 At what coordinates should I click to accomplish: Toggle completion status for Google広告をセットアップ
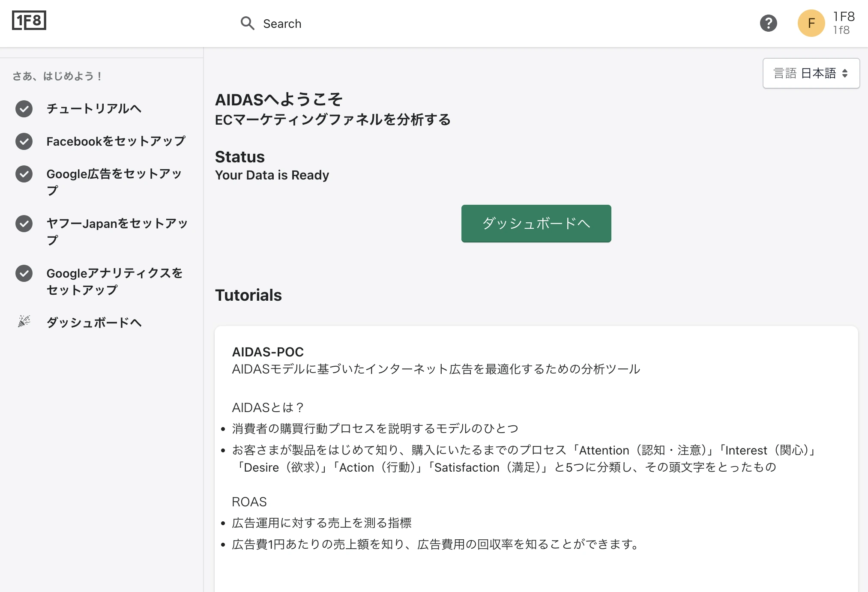click(24, 174)
